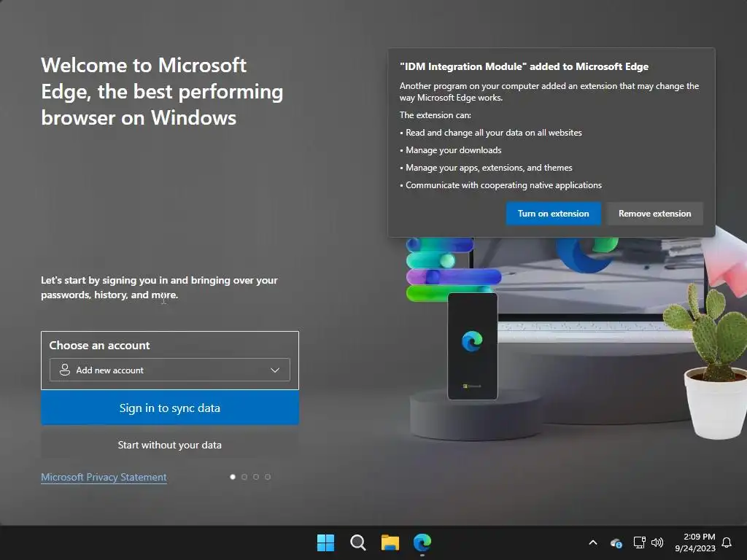This screenshot has width=747, height=560.
Task: Click Remove extension button
Action: [654, 214]
